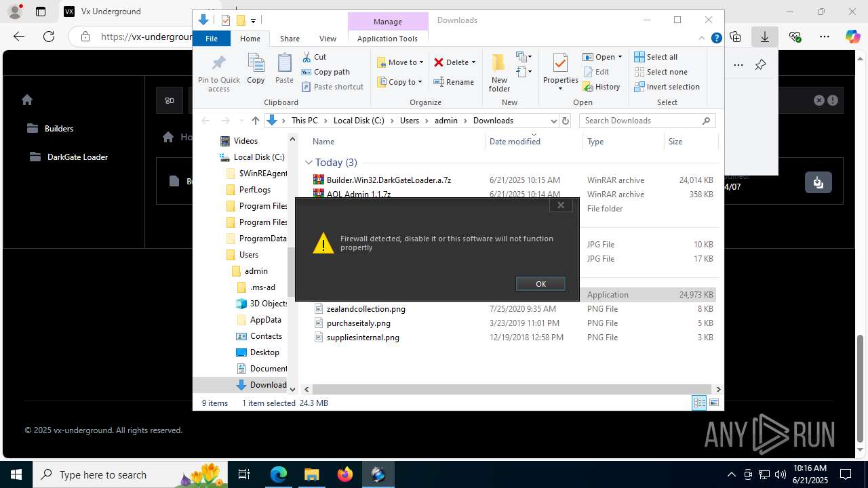The height and width of the screenshot is (488, 868).
Task: Sort by the Name column header
Action: point(397,142)
